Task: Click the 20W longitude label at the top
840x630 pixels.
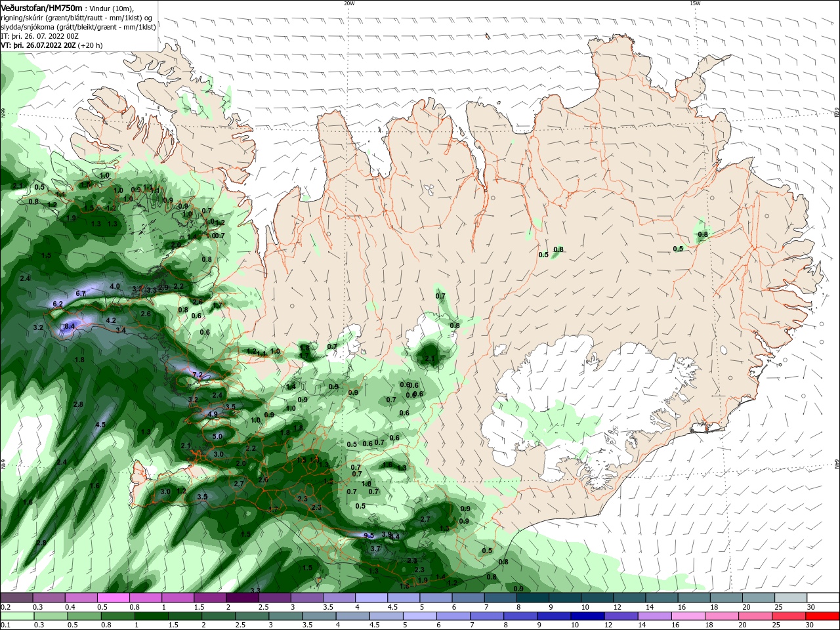Action: [349, 3]
